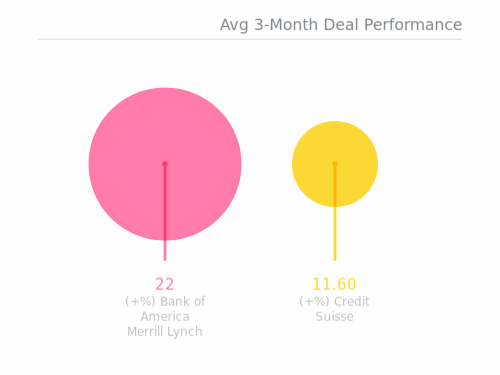Click the top edge of the pink bubble
Viewport: 500px width, 375px height.
[165, 88]
